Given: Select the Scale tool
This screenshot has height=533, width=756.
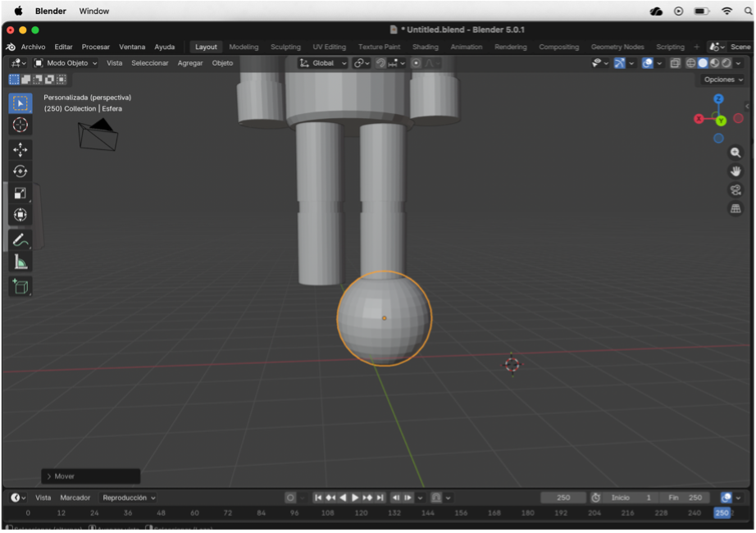Looking at the screenshot, I should [x=20, y=194].
